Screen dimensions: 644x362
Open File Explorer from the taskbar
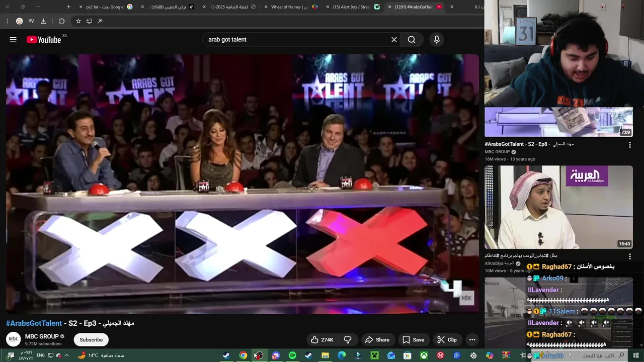[x=325, y=355]
